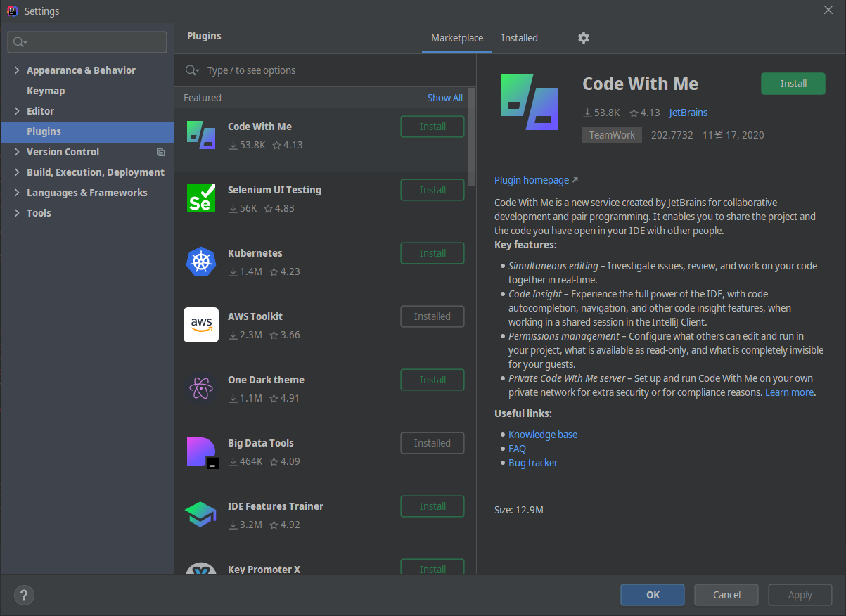This screenshot has height=616, width=846.
Task: Click the Cancel button
Action: 726,595
